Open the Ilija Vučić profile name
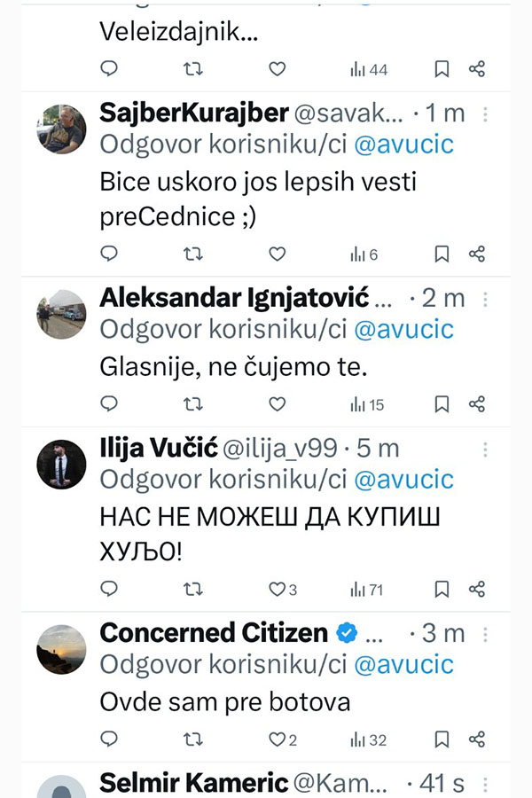This screenshot has height=798, width=532. [x=159, y=449]
